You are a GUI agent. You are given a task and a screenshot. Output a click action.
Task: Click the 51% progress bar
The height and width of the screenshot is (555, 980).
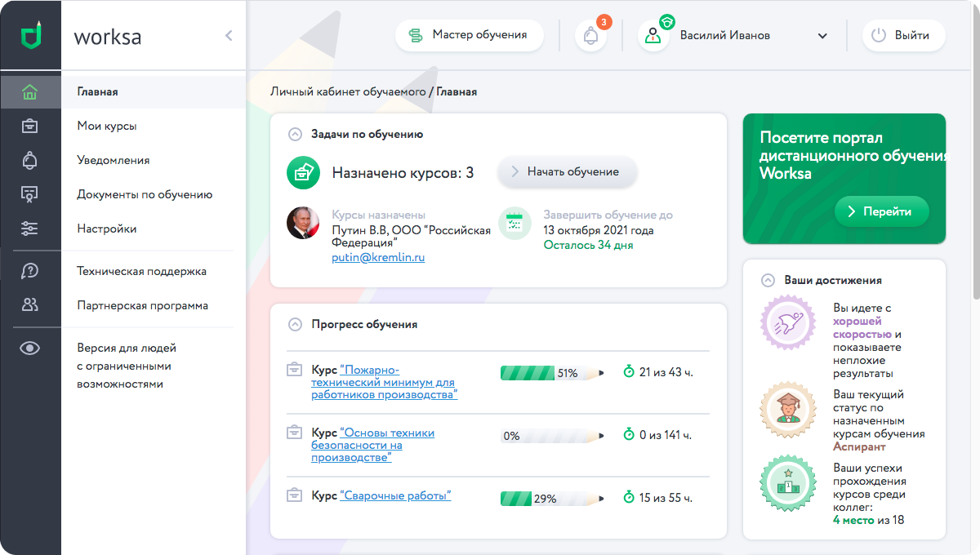tap(553, 373)
